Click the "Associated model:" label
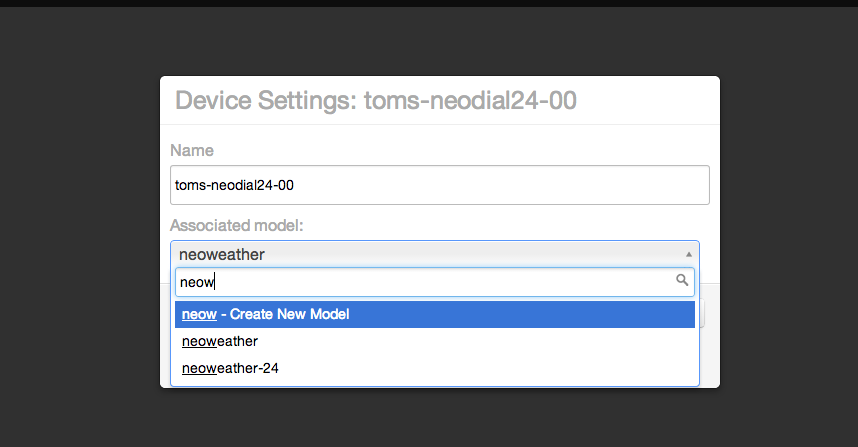The image size is (858, 447). point(236,226)
